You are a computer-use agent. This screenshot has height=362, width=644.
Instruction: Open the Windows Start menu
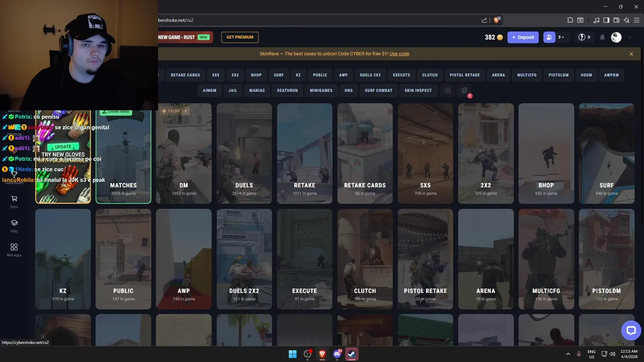(x=292, y=354)
